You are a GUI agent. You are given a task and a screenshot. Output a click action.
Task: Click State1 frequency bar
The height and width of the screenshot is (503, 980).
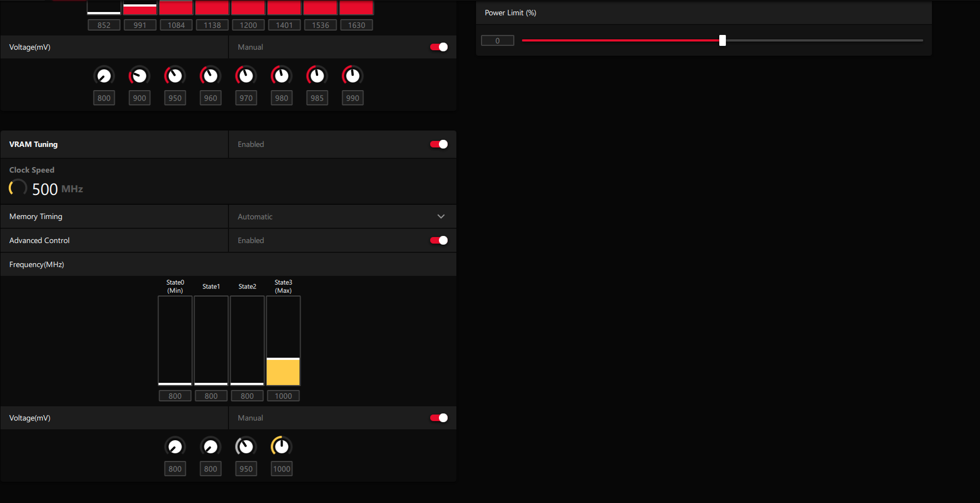coord(211,341)
